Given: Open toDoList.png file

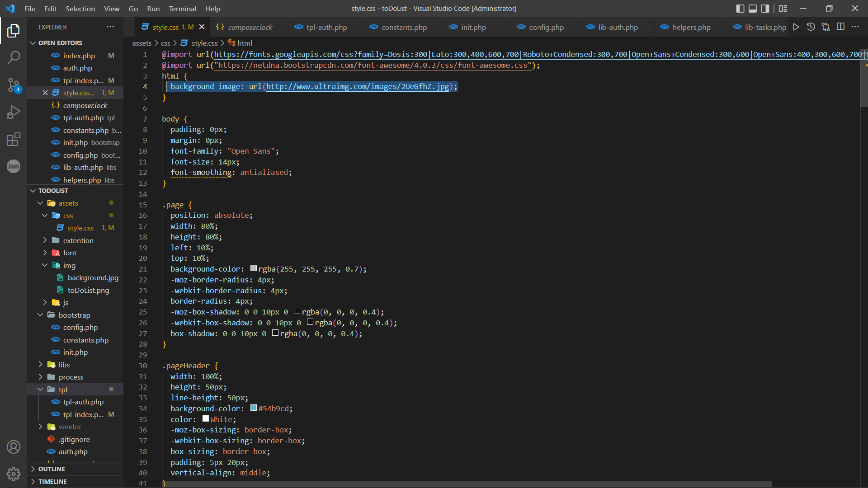Looking at the screenshot, I should (88, 290).
